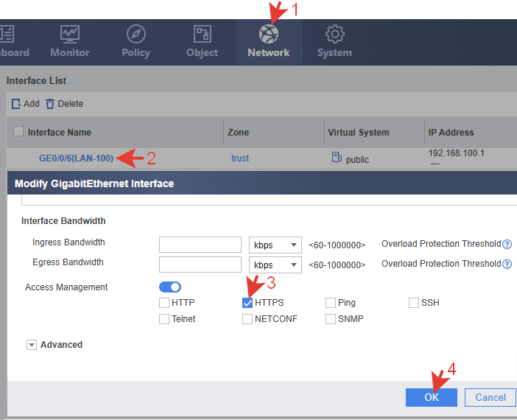Open the System gear icon
Screen dimensions: 517x420
coord(334,34)
